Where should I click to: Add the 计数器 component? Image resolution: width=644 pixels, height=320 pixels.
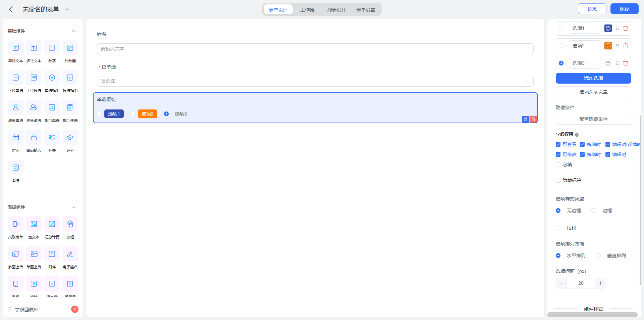coord(70,48)
